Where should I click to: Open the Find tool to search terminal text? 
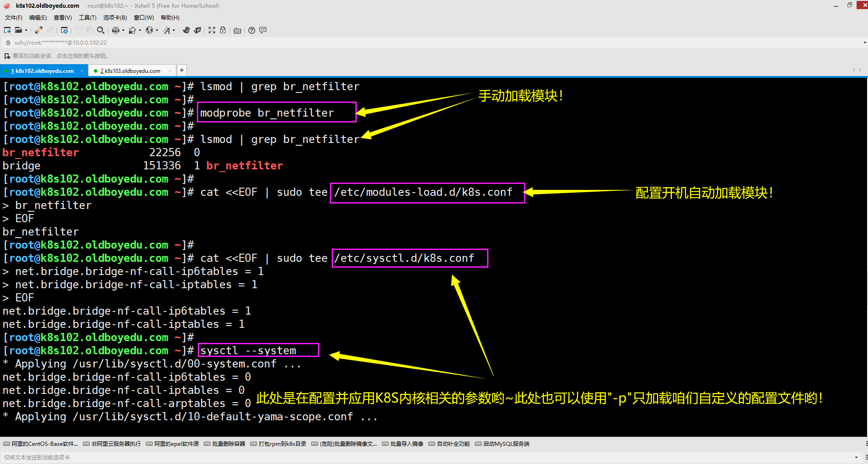tap(100, 30)
